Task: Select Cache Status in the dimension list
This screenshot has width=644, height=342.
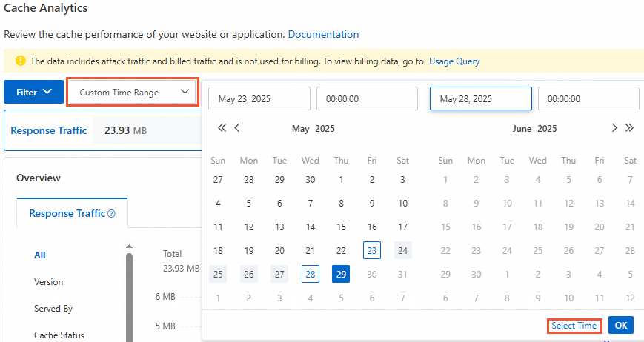Action: pos(59,335)
